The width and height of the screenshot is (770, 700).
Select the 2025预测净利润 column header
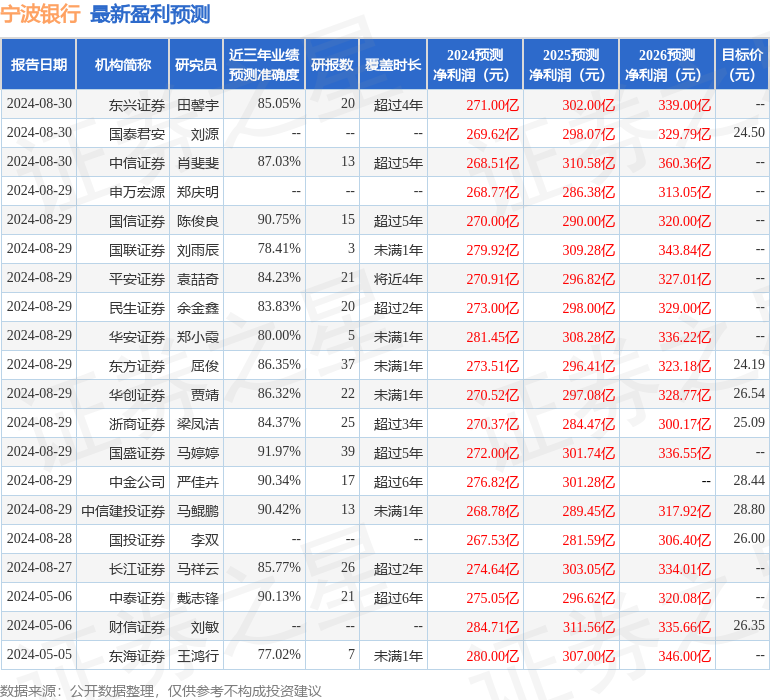click(571, 64)
